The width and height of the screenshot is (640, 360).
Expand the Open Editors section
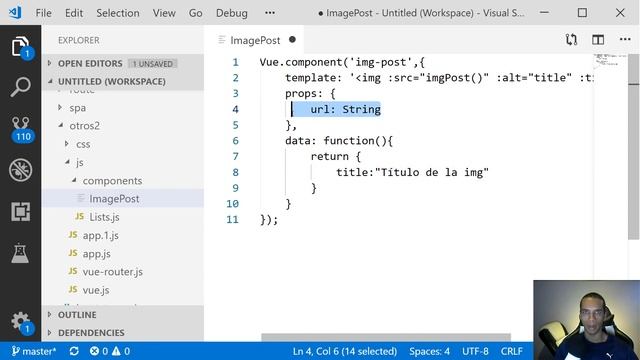(x=122, y=63)
